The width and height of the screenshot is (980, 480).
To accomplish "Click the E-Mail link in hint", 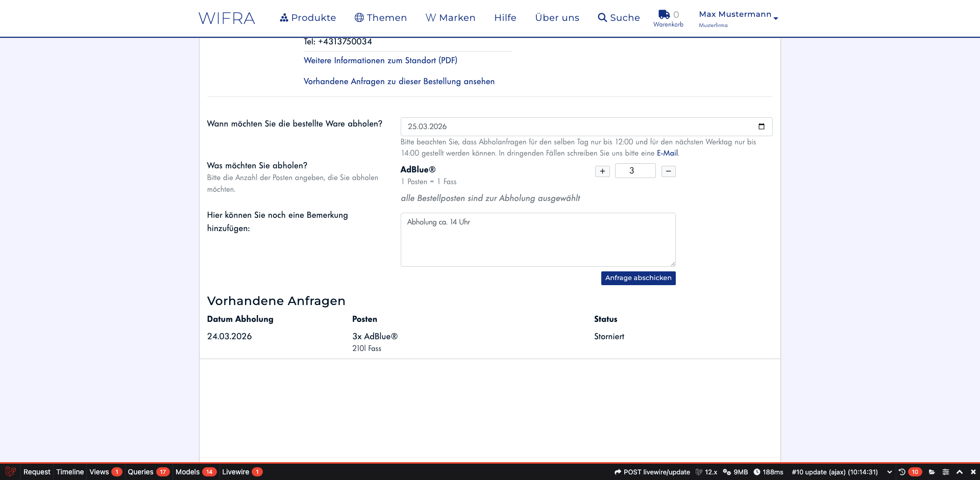I will [x=667, y=153].
